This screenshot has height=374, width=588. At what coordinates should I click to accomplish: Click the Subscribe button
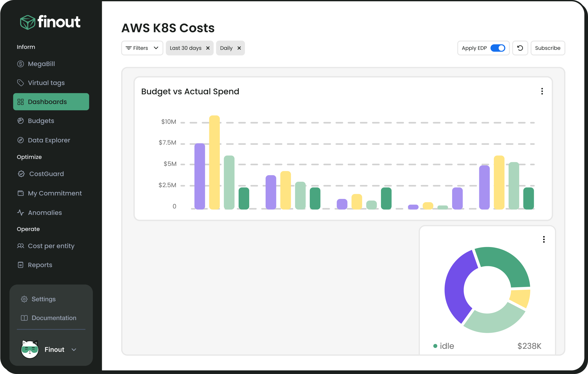[548, 48]
